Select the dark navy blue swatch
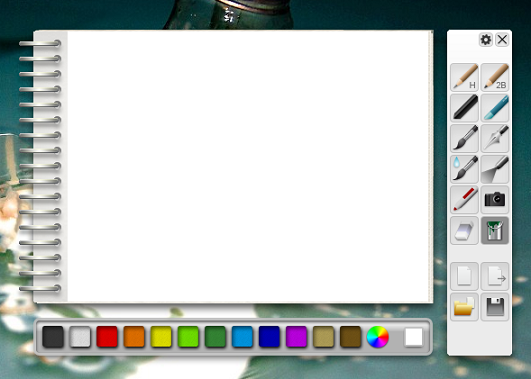531x379 pixels. point(269,337)
